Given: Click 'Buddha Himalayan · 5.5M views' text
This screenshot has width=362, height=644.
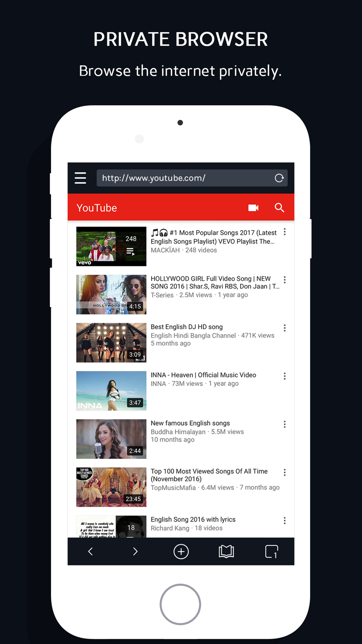Looking at the screenshot, I should point(197,432).
